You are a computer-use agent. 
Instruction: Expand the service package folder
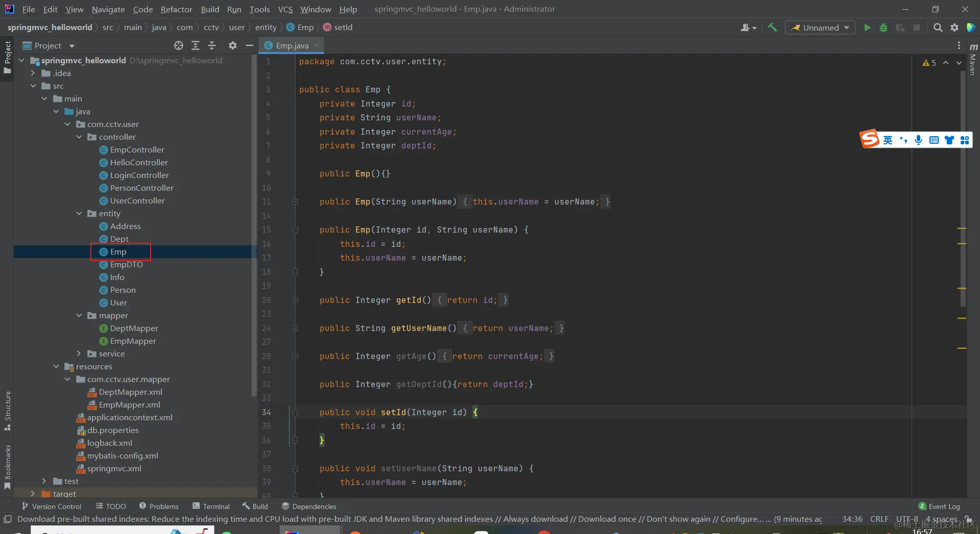point(79,353)
